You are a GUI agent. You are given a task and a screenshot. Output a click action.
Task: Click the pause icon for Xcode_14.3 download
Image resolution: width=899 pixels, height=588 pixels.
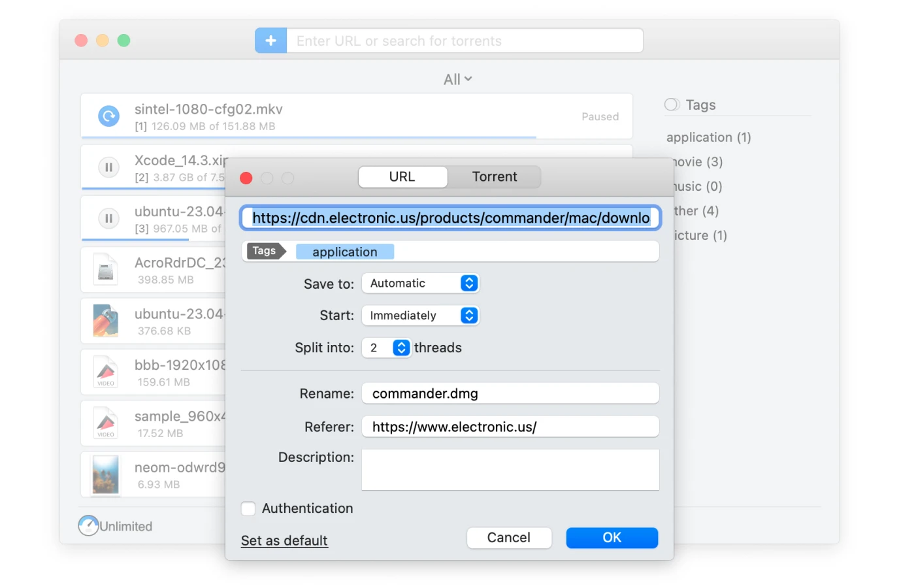108,167
